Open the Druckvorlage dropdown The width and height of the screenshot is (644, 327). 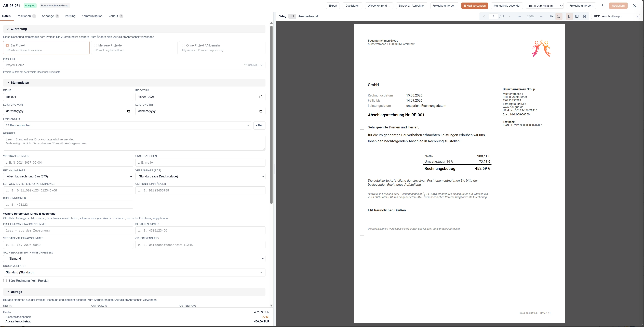click(x=134, y=272)
